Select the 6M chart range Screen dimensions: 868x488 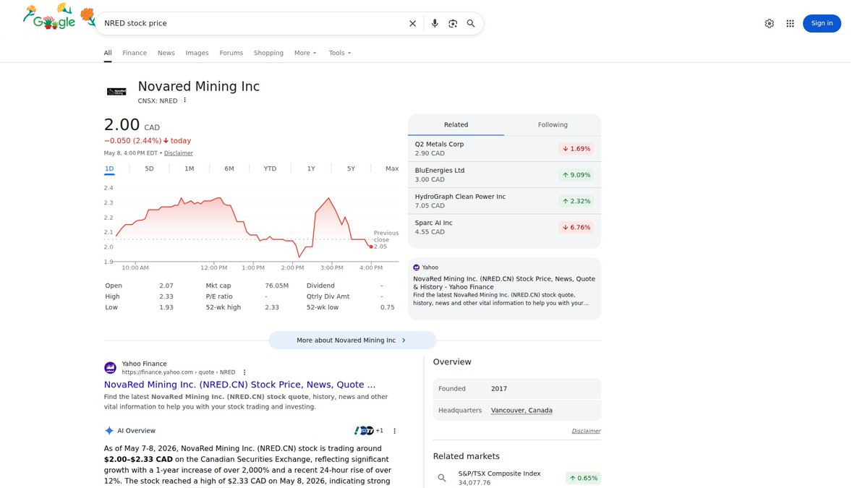(229, 168)
